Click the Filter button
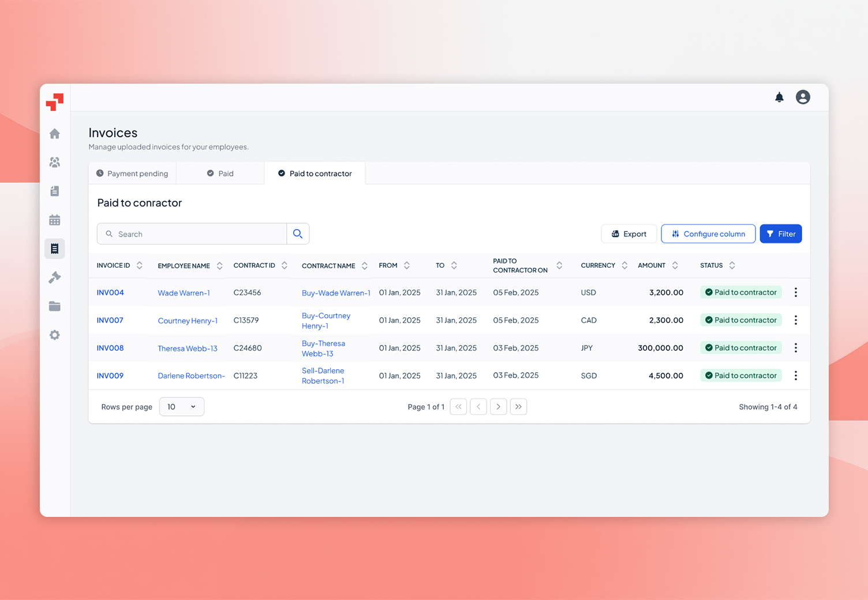 coord(781,234)
